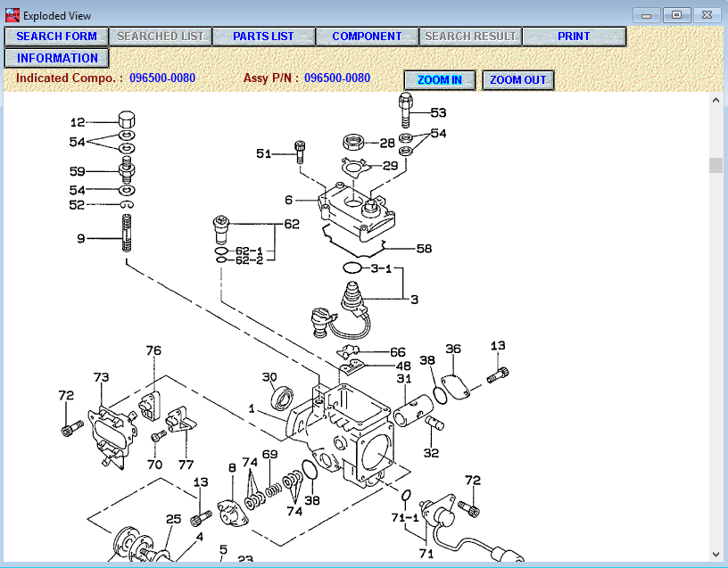Select part 53 bolt at the top
The height and width of the screenshot is (568, 728).
(x=436, y=114)
